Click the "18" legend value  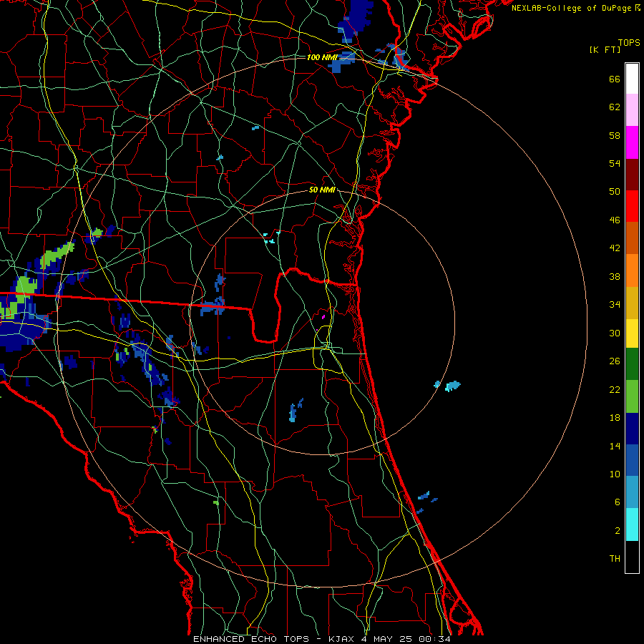pos(615,418)
